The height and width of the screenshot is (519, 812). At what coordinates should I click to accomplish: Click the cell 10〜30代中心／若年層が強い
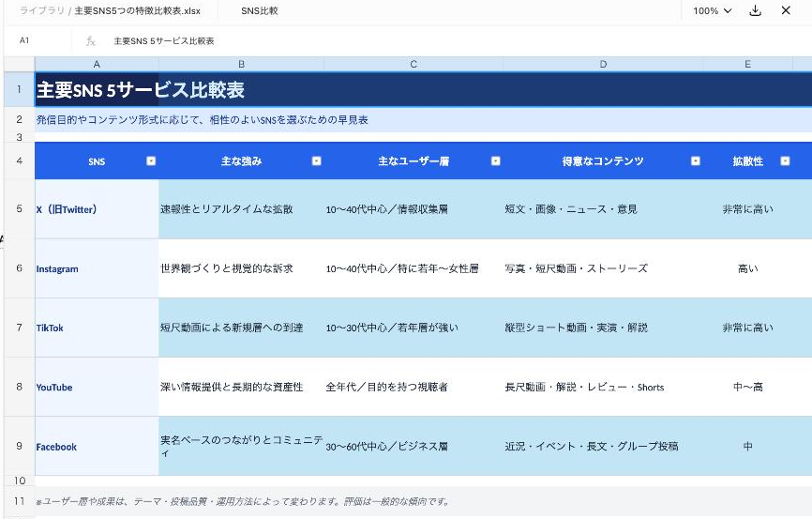click(414, 328)
